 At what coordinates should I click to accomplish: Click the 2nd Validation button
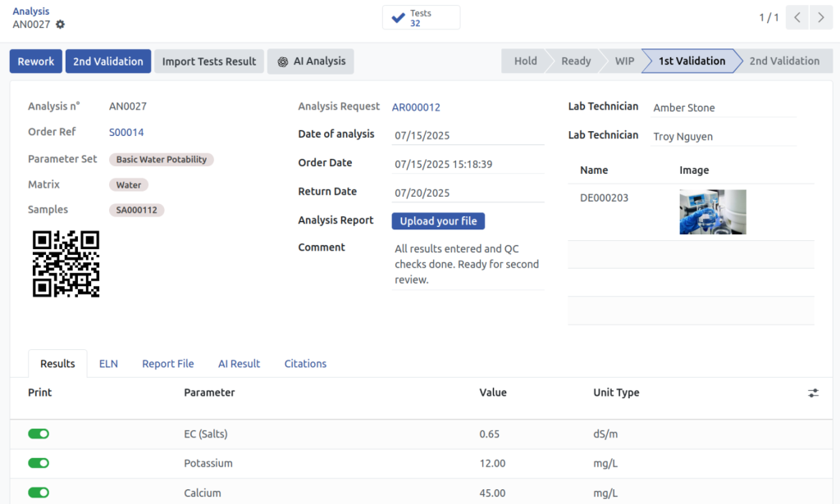107,61
